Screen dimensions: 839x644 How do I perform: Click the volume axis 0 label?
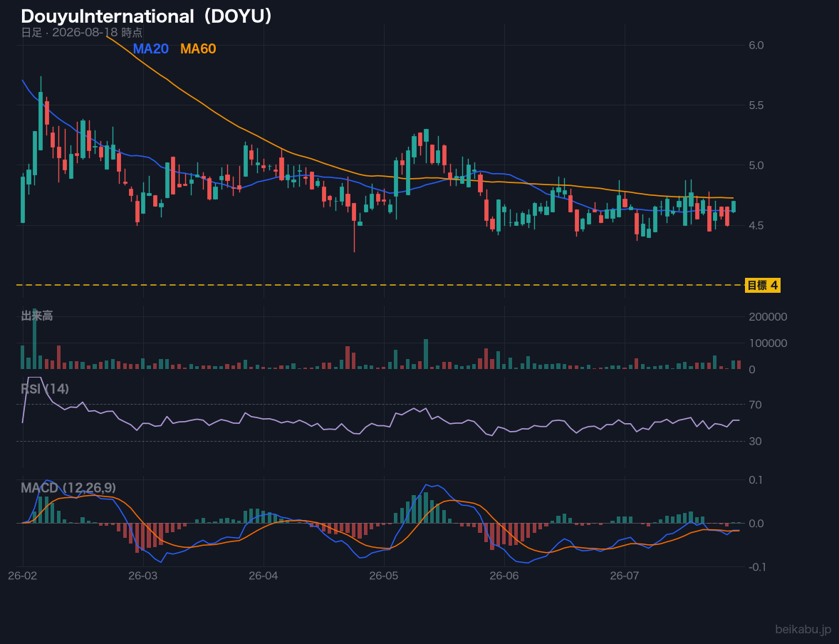752,370
